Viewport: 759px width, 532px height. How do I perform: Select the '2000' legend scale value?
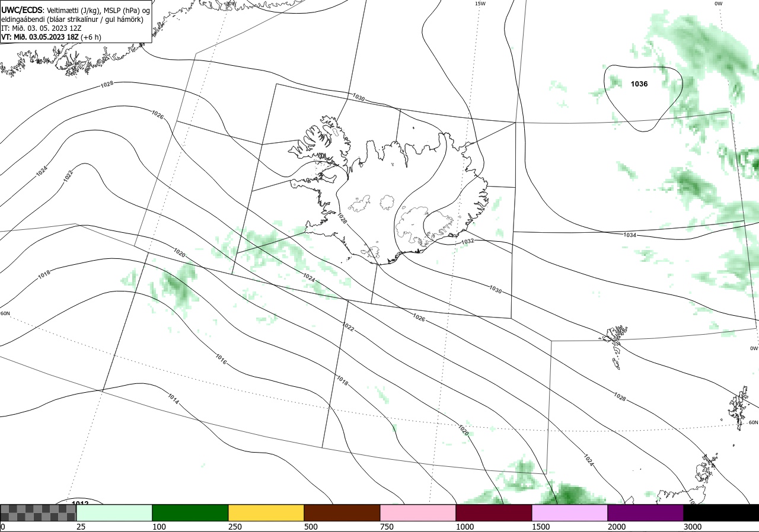click(x=616, y=527)
